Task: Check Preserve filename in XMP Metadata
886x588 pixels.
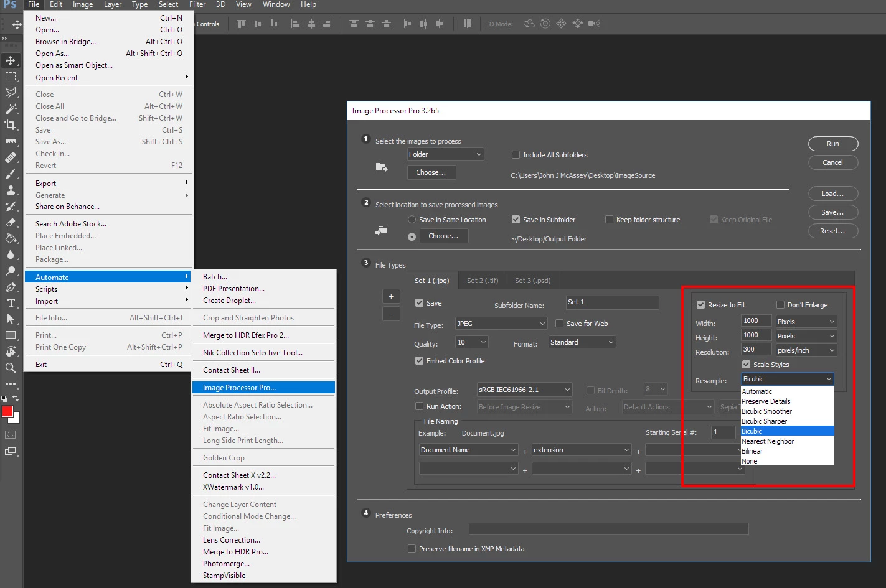Action: point(412,549)
